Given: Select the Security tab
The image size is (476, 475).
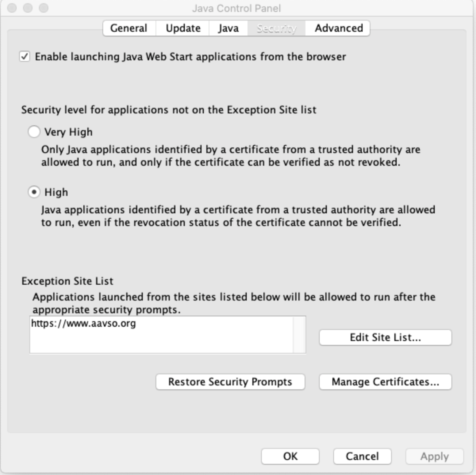Looking at the screenshot, I should pos(276,28).
